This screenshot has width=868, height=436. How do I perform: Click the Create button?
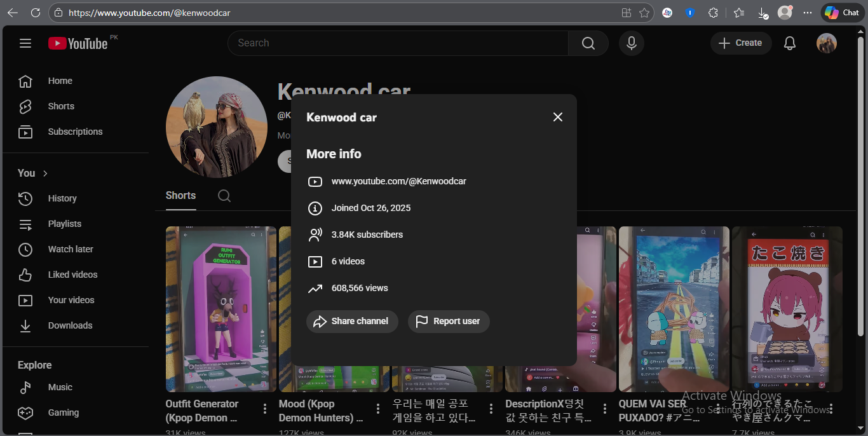740,43
